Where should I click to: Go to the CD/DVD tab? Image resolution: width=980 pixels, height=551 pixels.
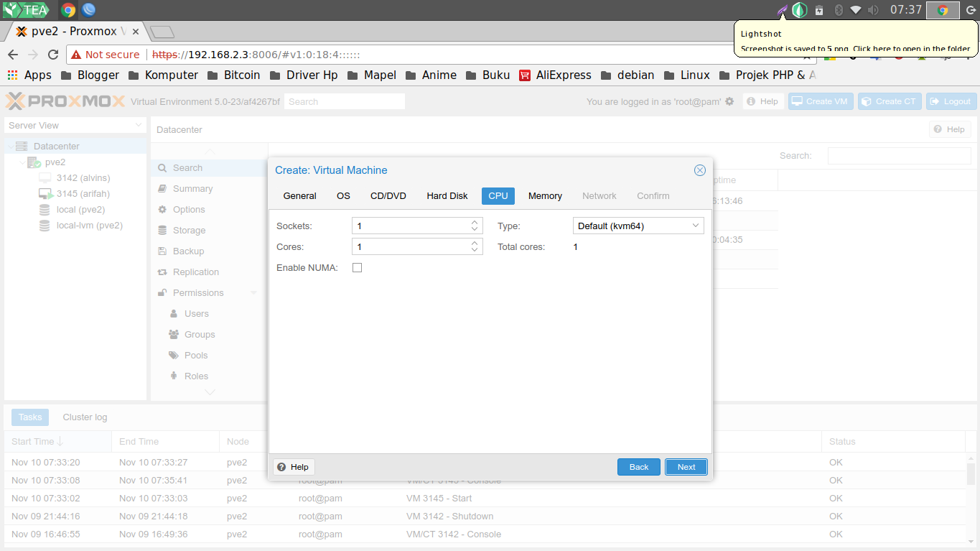(x=388, y=195)
